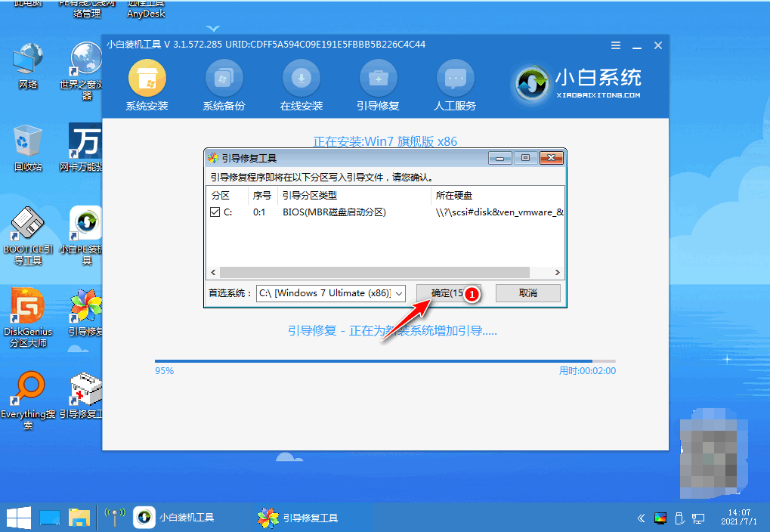Uncheck the C: partition checkbox
This screenshot has height=532, width=770.
point(215,212)
